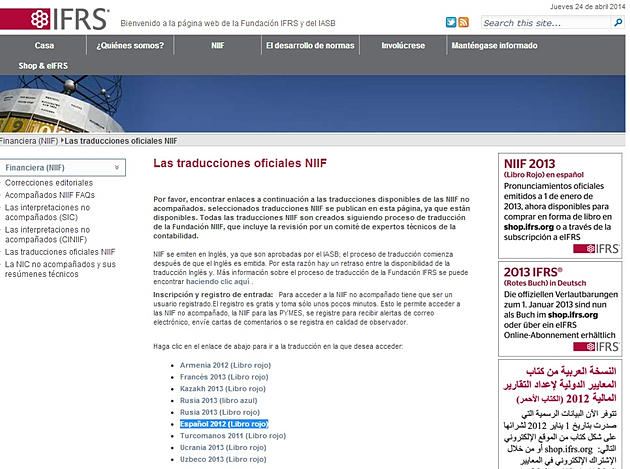This screenshot has height=469, width=630.
Task: Open Las interpretaciones no acompañados (CINIIF)
Action: pyautogui.click(x=47, y=235)
